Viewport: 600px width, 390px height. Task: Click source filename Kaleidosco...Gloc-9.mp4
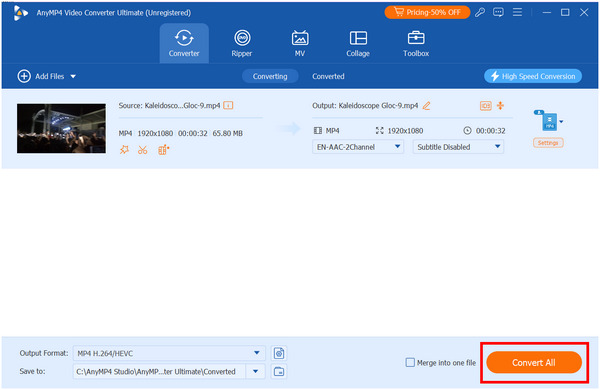(183, 106)
